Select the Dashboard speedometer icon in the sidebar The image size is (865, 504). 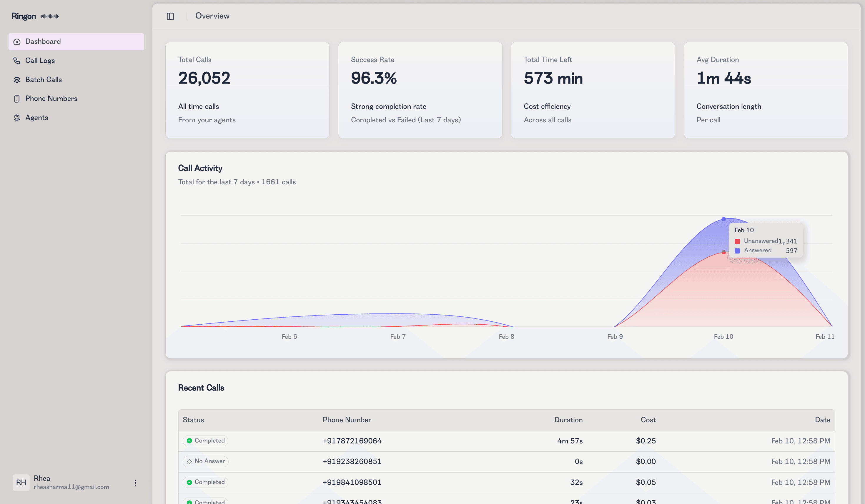(x=17, y=41)
